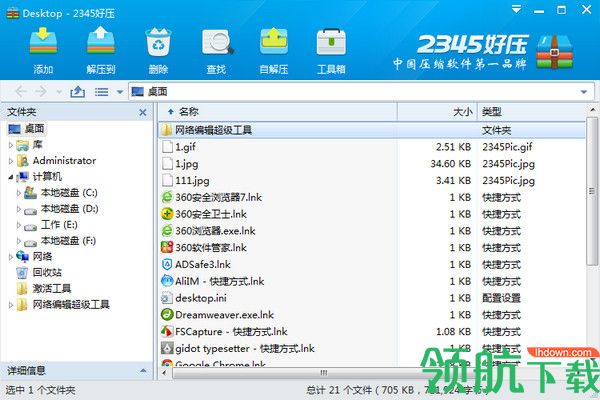Viewport: 600px width, 400px height.
Task: Expand 本地磁盘 (F:) node
Action: pyautogui.click(x=19, y=241)
